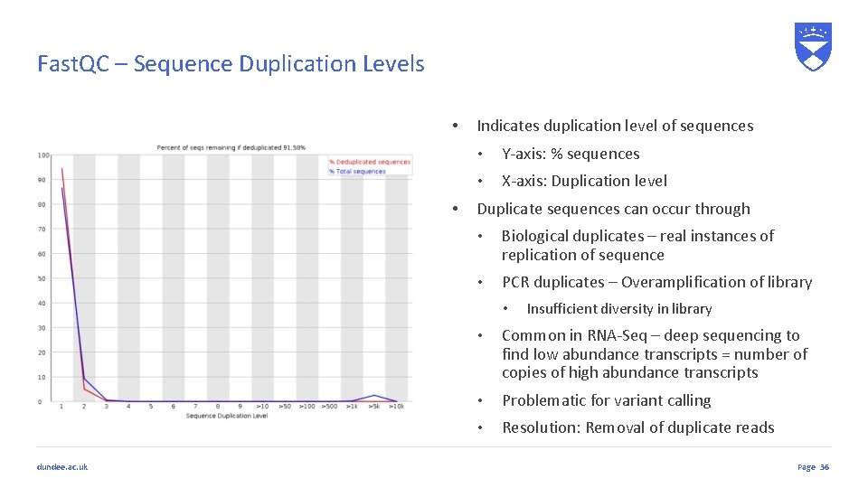The image size is (868, 488).
Task: Click the '% Total sequences' legend entry
Action: (x=358, y=172)
